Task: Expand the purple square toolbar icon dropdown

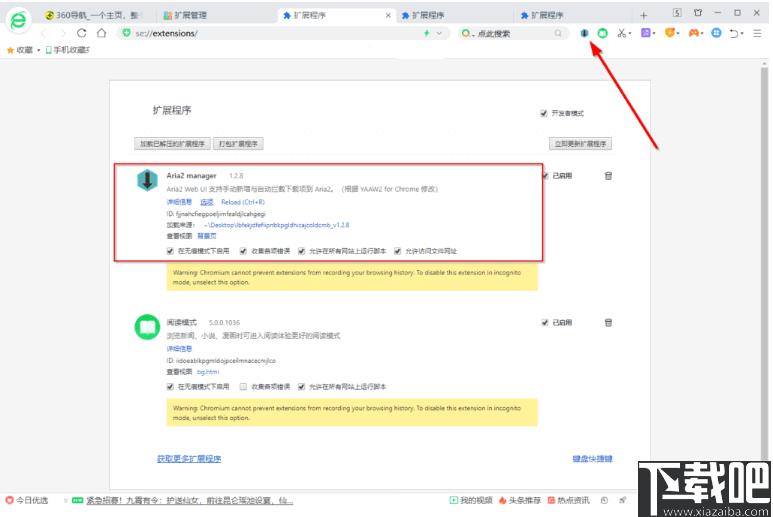Action: click(654, 34)
